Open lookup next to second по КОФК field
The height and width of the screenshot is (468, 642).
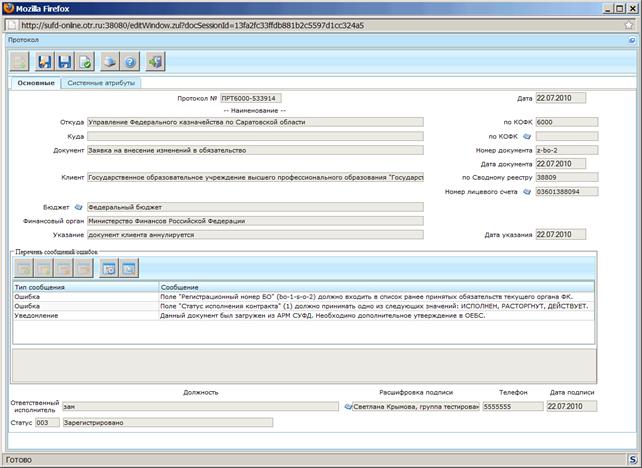(527, 136)
